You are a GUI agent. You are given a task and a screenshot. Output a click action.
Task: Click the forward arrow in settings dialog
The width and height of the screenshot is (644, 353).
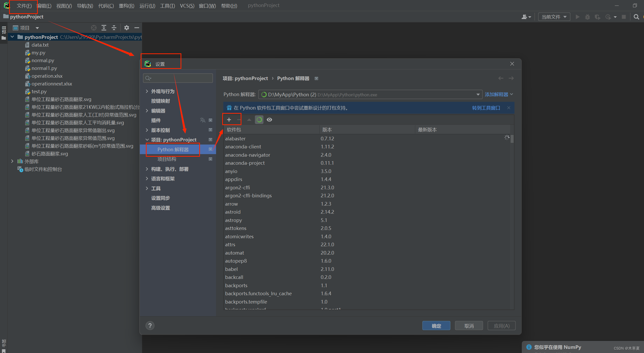511,78
